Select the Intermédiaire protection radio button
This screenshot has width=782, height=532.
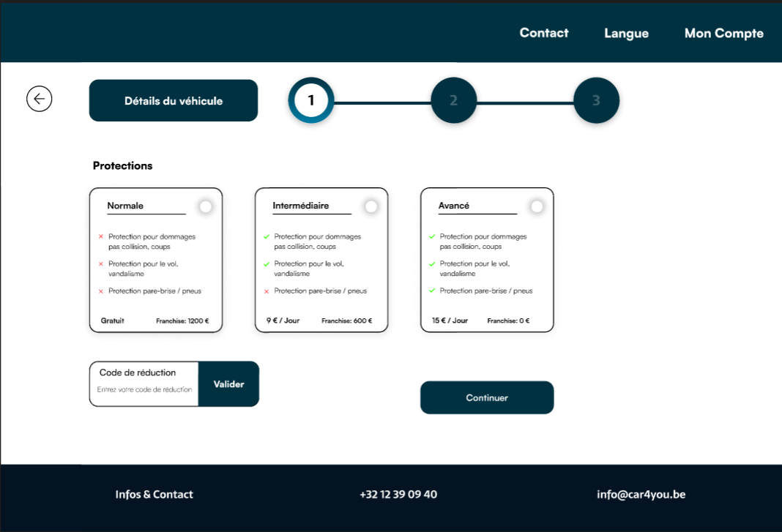tap(371, 207)
